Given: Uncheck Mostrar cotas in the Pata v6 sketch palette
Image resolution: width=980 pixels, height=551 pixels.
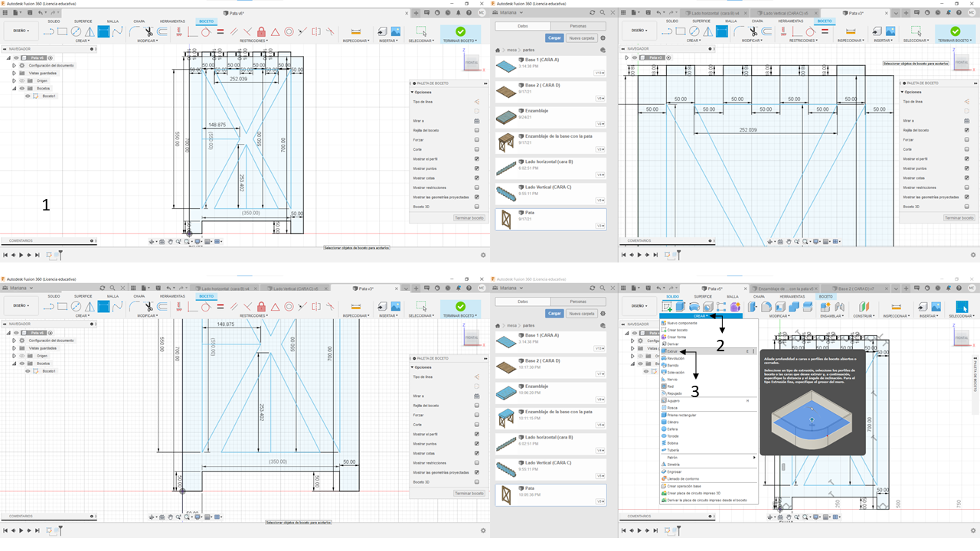Looking at the screenshot, I should (x=476, y=178).
